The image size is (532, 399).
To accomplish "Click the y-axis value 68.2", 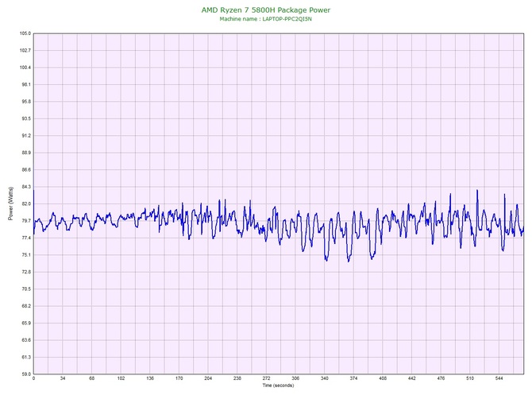I will 25,306.
